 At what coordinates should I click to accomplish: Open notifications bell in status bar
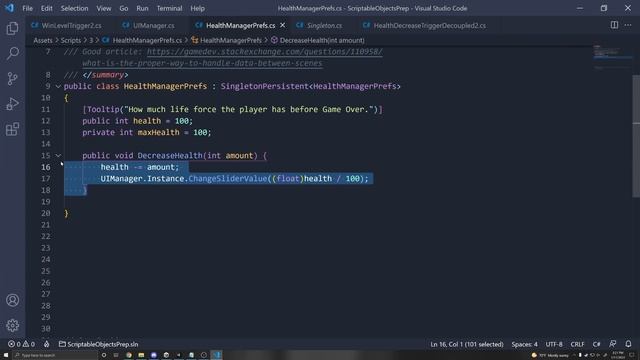[628, 344]
